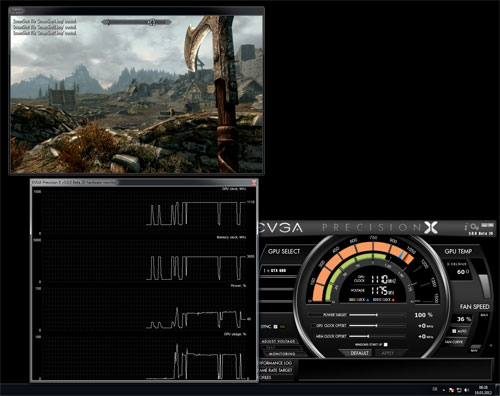Click the DE language indicator in taskbar
500x396 pixels.
coord(435,389)
